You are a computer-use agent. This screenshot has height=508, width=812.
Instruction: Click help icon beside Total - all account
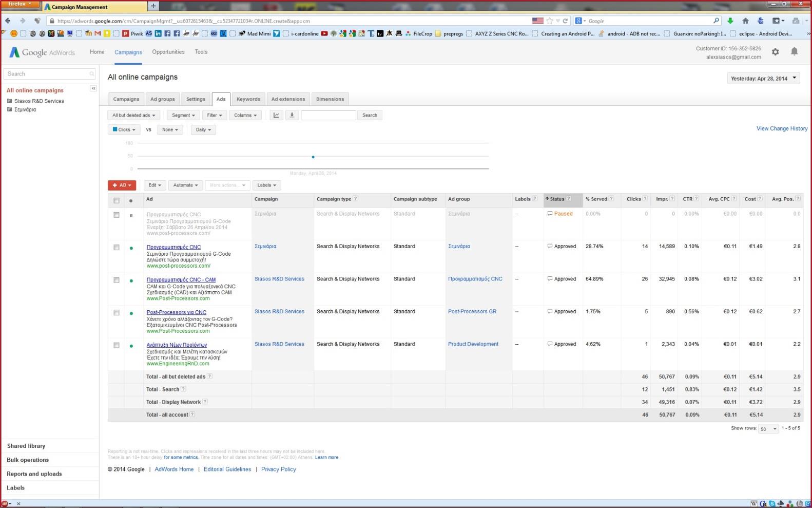coord(192,415)
